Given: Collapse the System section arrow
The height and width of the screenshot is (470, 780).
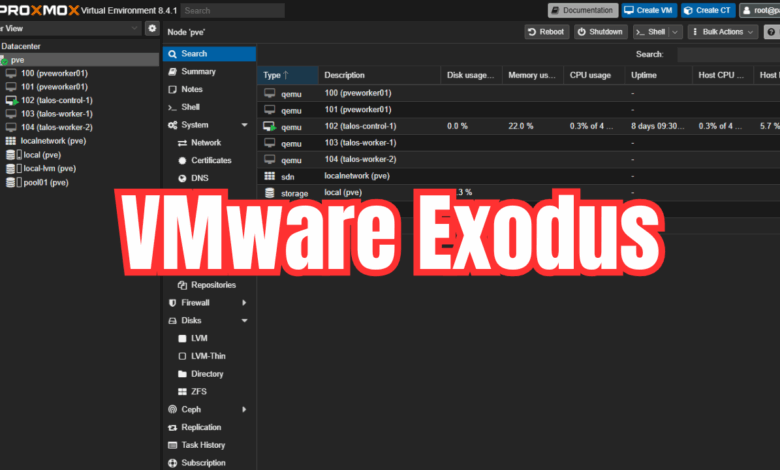Looking at the screenshot, I should (x=244, y=125).
